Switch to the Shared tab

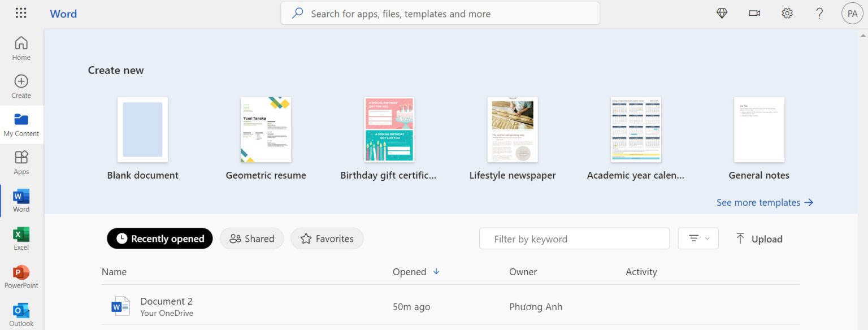pyautogui.click(x=252, y=238)
